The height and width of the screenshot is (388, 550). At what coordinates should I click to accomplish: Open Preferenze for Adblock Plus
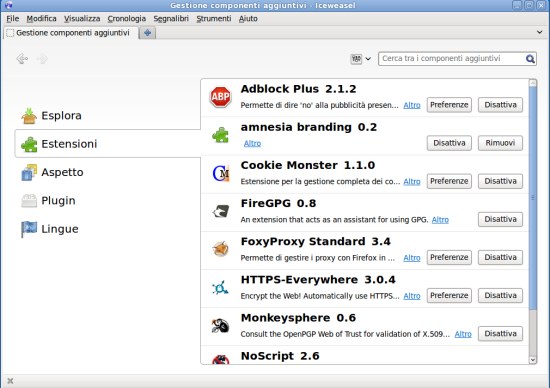449,105
